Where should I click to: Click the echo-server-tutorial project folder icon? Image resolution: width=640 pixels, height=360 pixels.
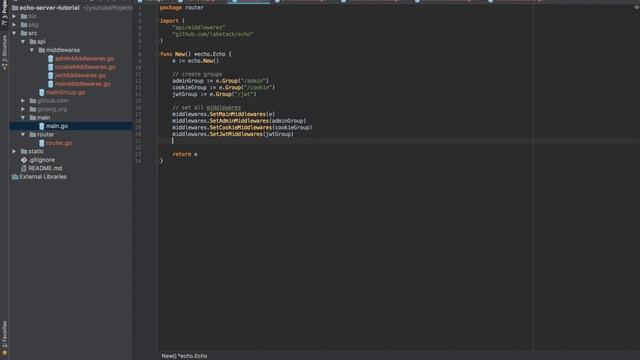15,8
